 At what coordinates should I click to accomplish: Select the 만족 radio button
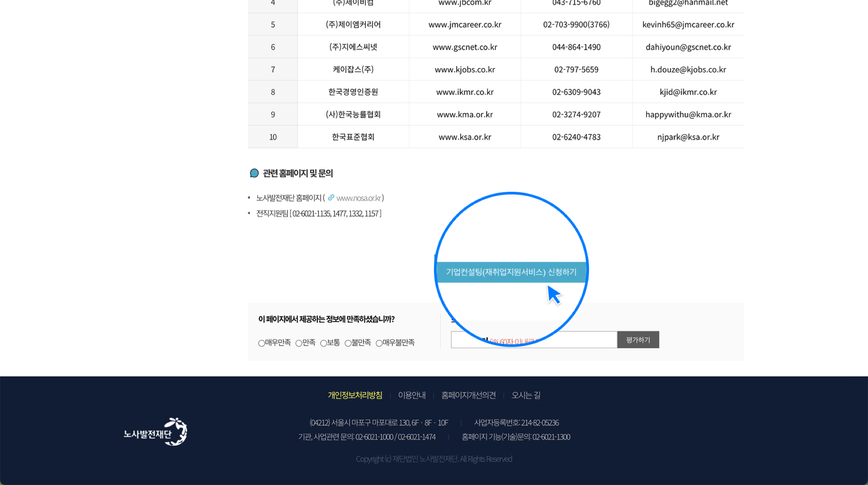(x=299, y=343)
